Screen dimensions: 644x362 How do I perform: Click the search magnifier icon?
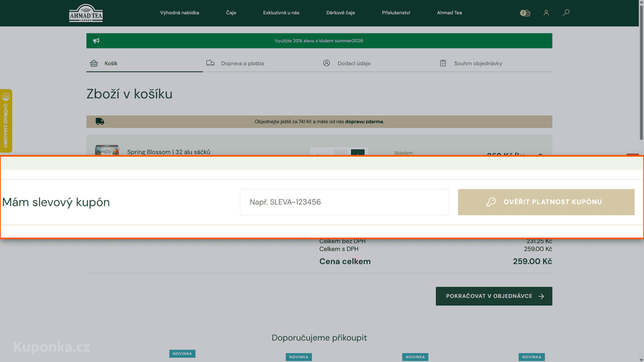pos(566,12)
